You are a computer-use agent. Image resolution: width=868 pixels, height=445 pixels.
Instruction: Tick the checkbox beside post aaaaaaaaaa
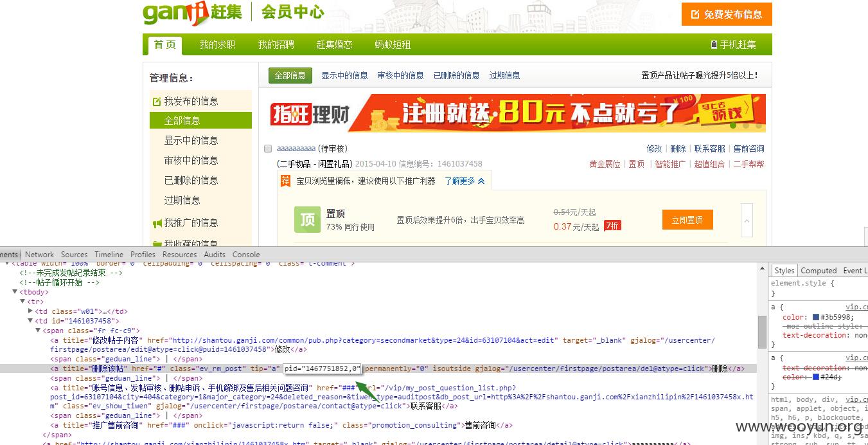pyautogui.click(x=268, y=149)
